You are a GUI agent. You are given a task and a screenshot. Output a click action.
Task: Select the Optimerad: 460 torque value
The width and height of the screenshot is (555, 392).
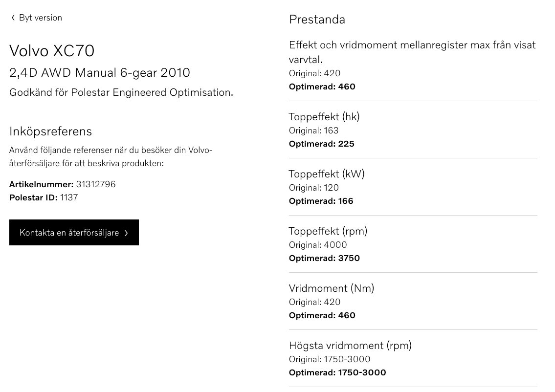322,315
